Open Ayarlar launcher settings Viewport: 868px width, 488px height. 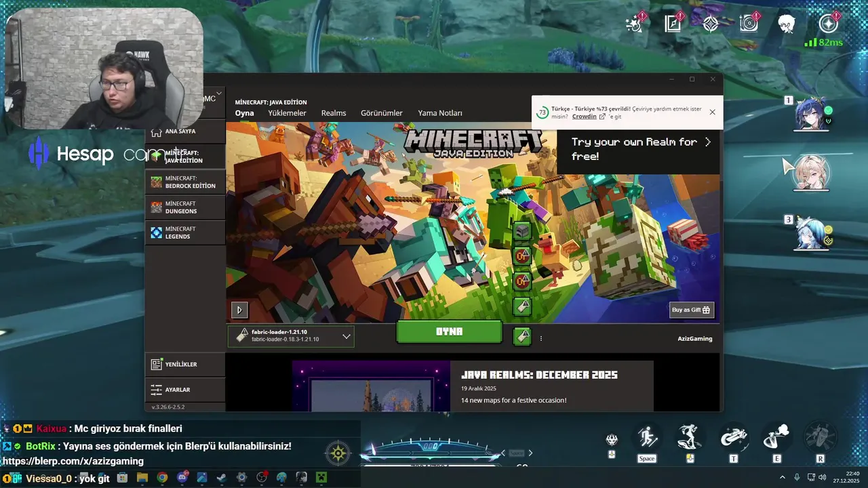184,390
